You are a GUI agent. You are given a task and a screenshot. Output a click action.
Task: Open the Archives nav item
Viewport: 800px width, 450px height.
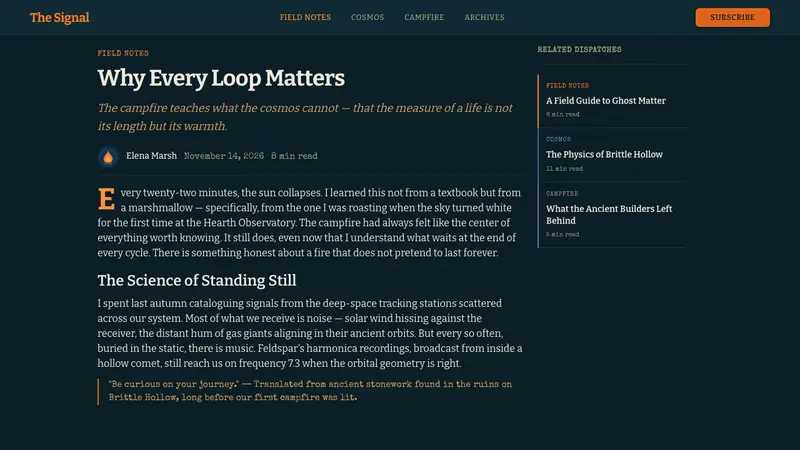(x=484, y=17)
